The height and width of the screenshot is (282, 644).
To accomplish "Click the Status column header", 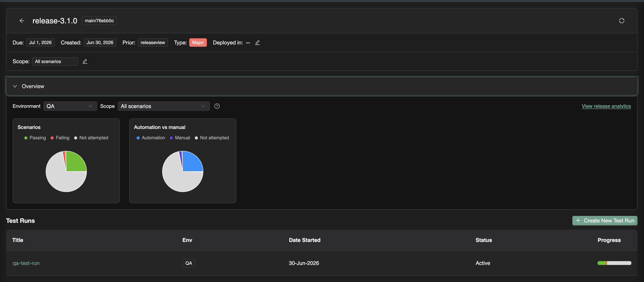I will pos(483,240).
